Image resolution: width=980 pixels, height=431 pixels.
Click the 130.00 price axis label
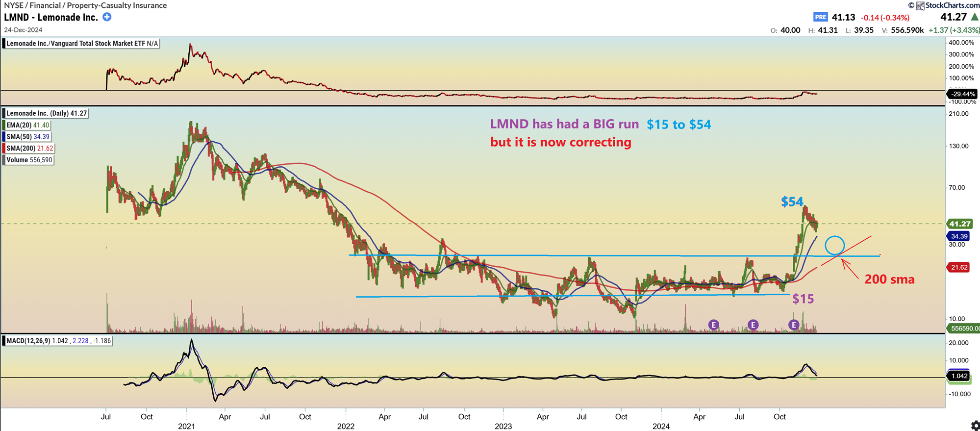pyautogui.click(x=958, y=146)
